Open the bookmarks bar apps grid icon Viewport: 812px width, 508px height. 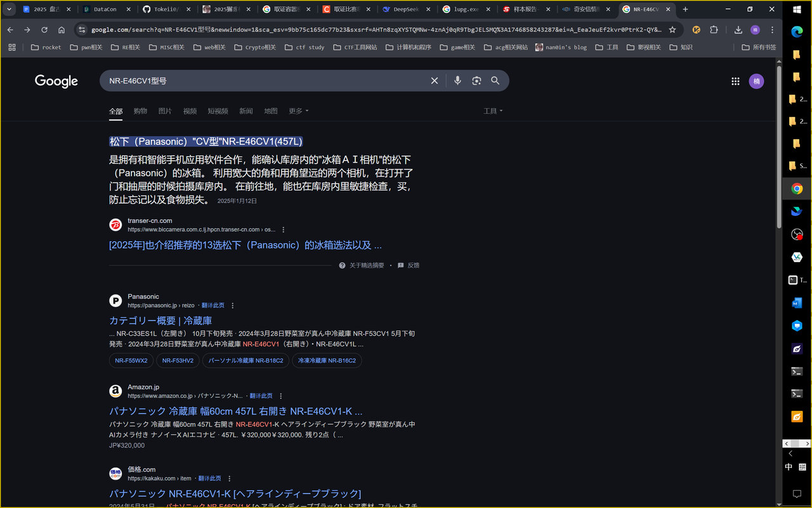11,47
